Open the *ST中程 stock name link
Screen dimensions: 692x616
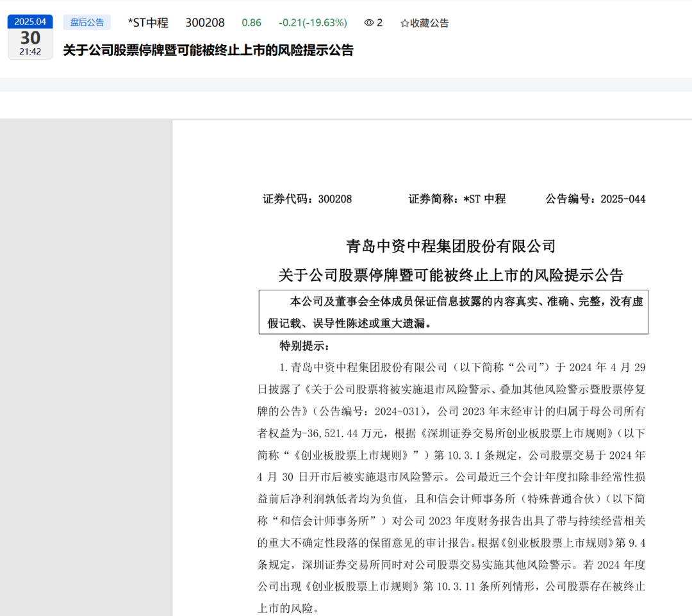click(148, 23)
